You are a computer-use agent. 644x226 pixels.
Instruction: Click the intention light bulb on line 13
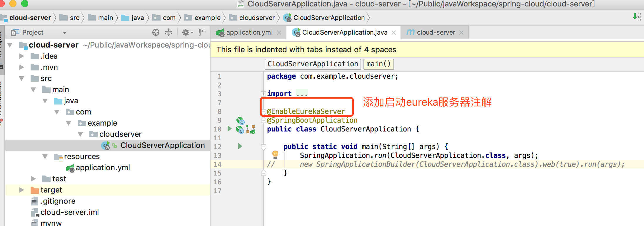[275, 154]
